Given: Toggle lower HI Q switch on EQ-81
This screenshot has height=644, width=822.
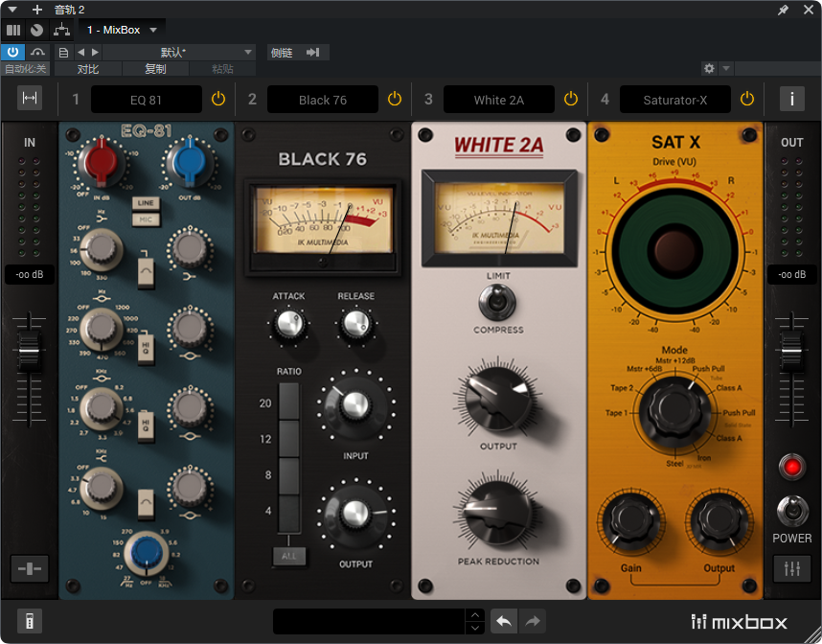Looking at the screenshot, I should (x=146, y=425).
